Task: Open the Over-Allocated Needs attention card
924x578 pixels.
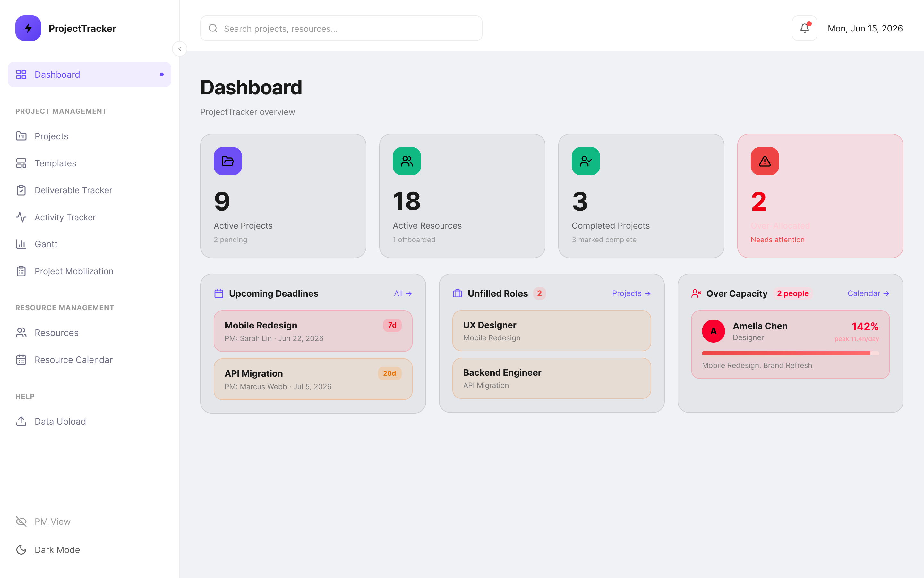Action: tap(820, 196)
